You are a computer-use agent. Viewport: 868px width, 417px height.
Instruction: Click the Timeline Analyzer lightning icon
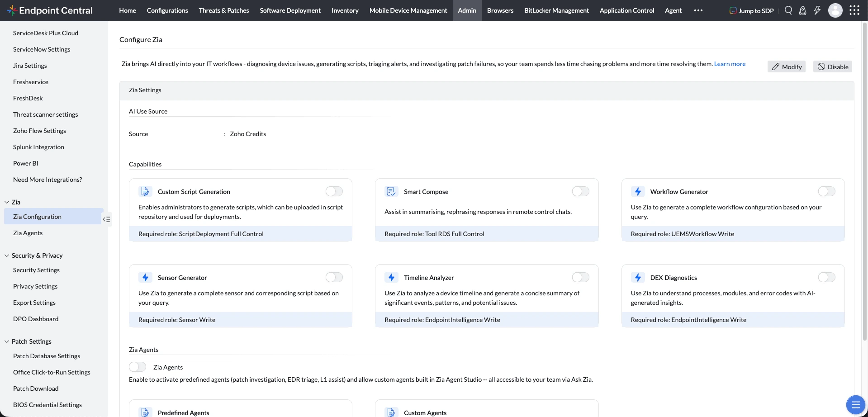(x=391, y=277)
